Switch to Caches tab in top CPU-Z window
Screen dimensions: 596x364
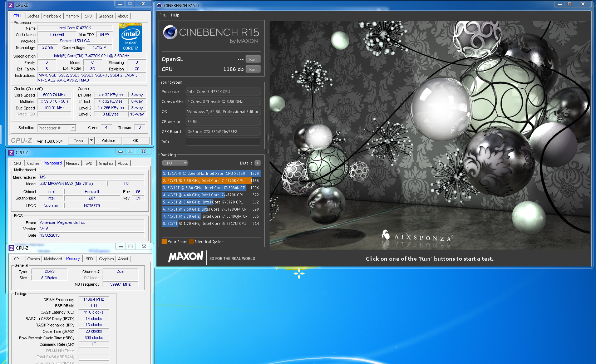tap(33, 16)
